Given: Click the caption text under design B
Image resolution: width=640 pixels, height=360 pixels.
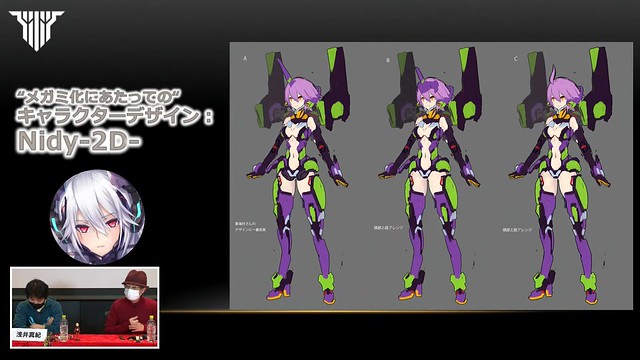Looking at the screenshot, I should point(388,228).
